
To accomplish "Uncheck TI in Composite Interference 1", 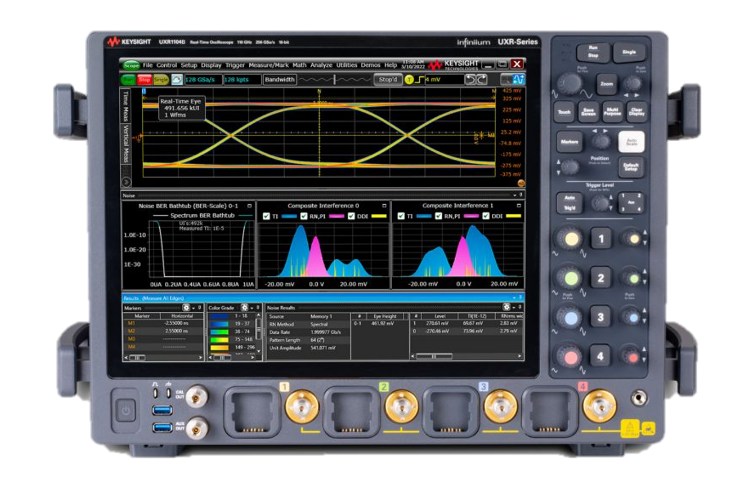I will point(401,216).
